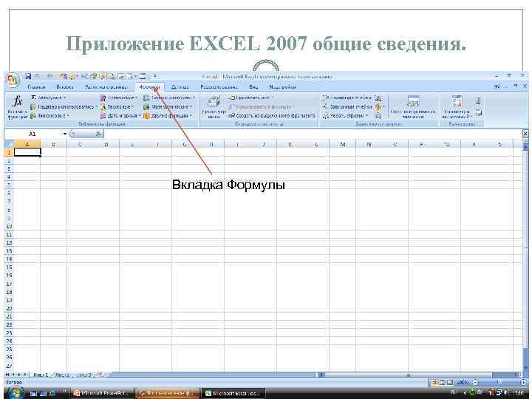Image resolution: width=532 pixels, height=399 pixels.
Task: Open Customize Quick Access Toolbar dropdown
Action: (x=154, y=76)
